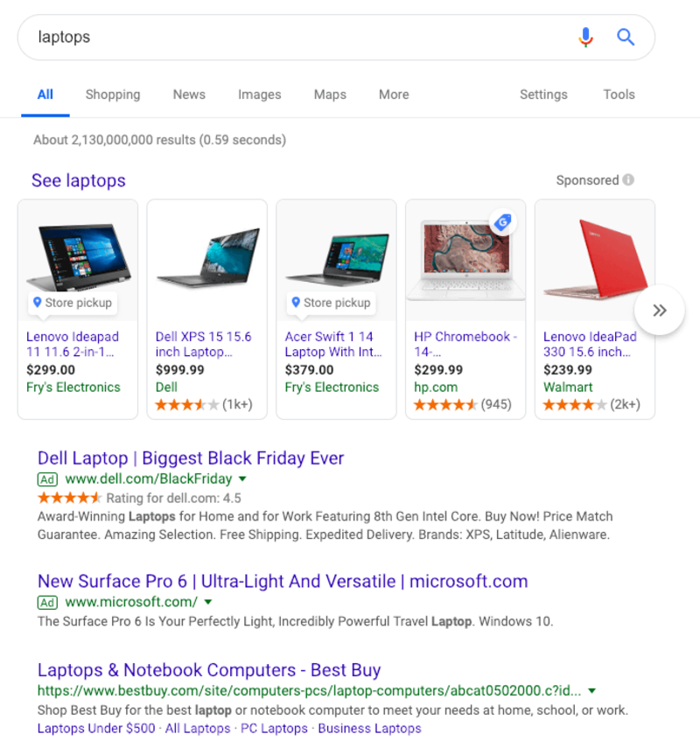Open the More navigation dropdown
This screenshot has width=700, height=755.
[x=393, y=94]
